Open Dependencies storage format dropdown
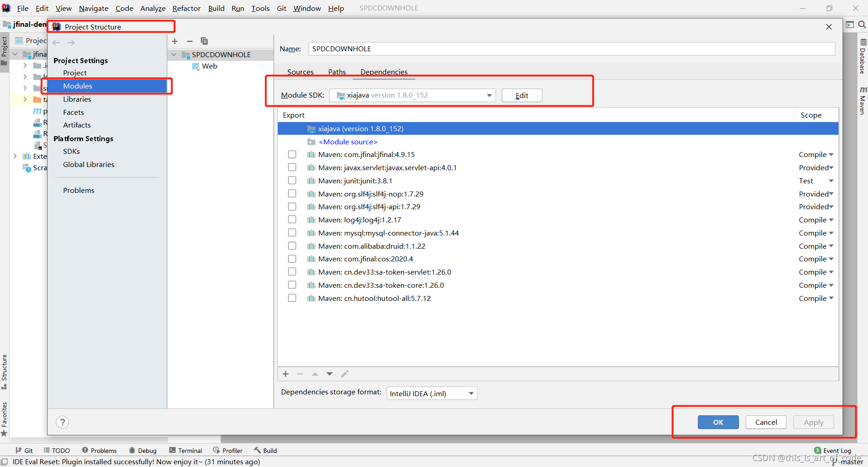 [x=432, y=393]
